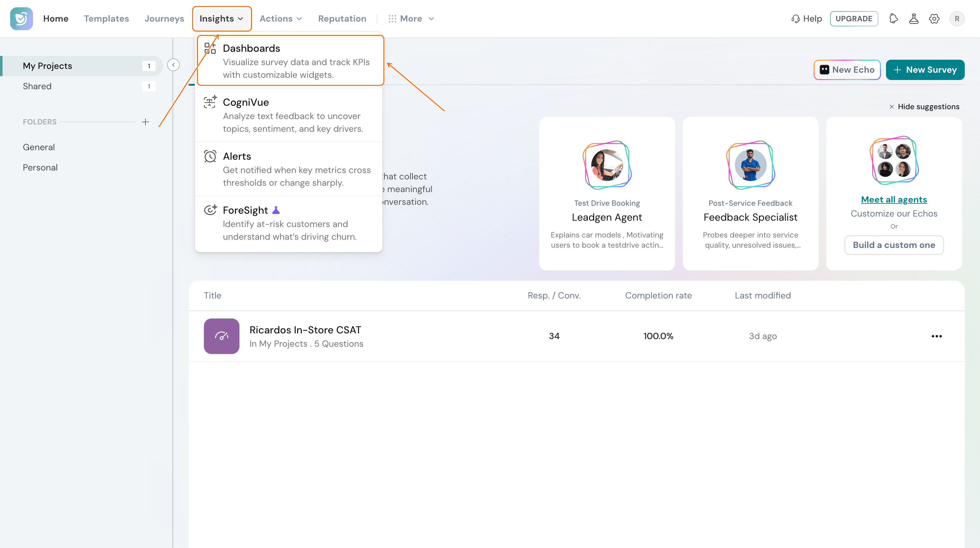Follow the Meet all agents link
Screen dimensions: 980x548
pos(894,200)
